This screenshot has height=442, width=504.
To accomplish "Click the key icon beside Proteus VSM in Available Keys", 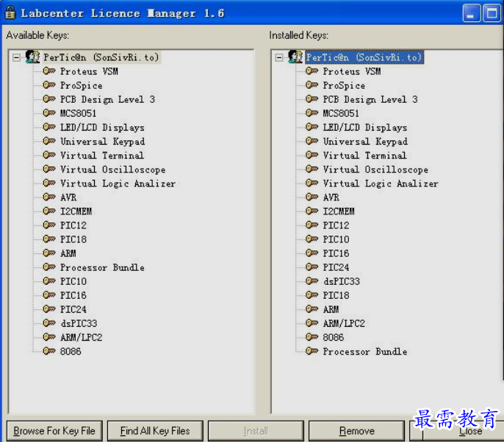I will 49,71.
